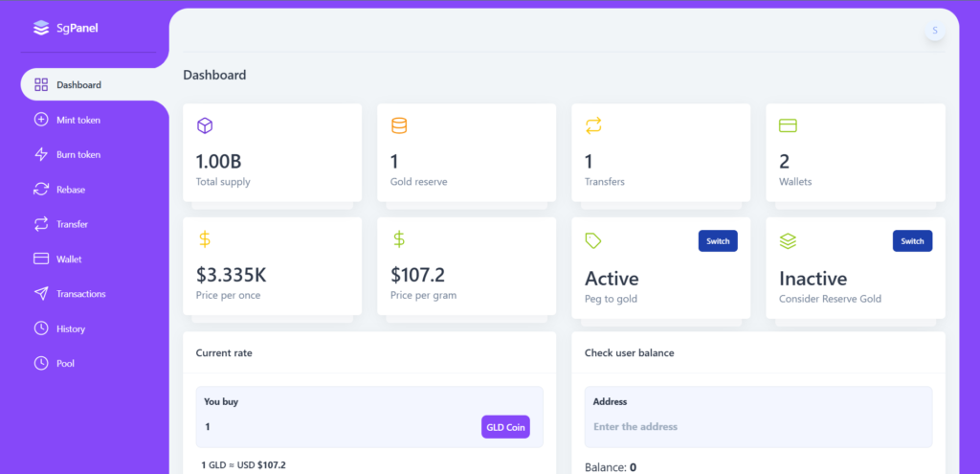980x474 pixels.
Task: Go to the Burn token page
Action: click(78, 154)
